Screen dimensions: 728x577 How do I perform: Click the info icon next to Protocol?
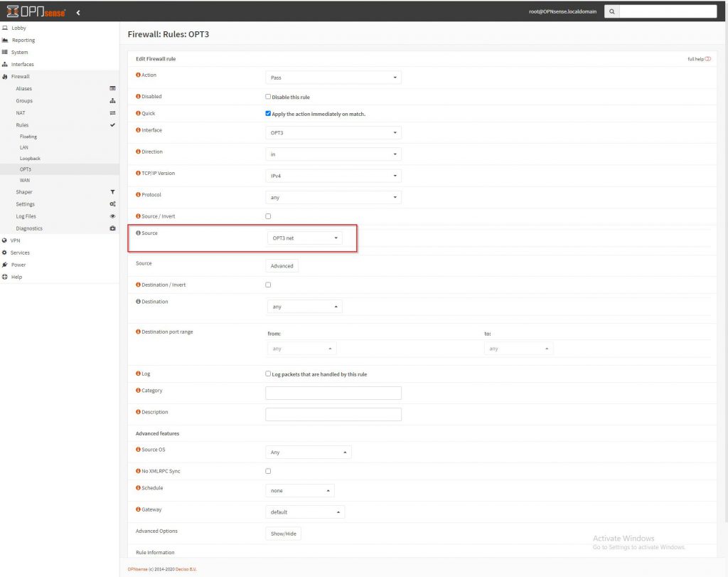[138, 194]
